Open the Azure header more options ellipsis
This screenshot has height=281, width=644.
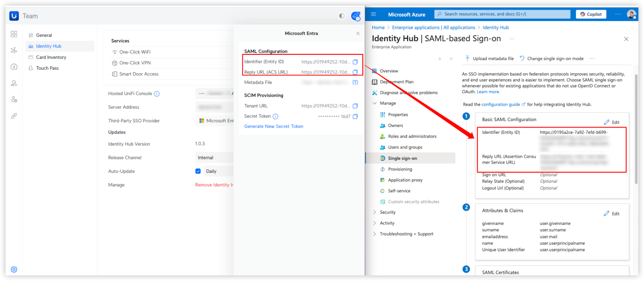pos(618,14)
